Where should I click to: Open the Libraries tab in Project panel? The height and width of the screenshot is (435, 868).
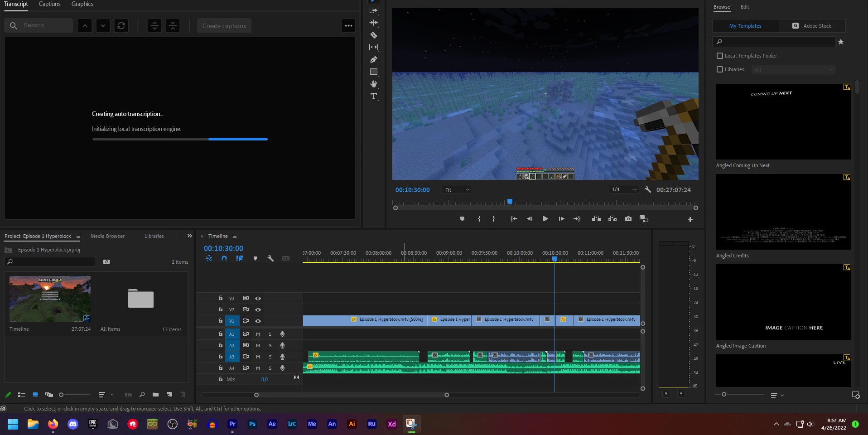coord(154,236)
